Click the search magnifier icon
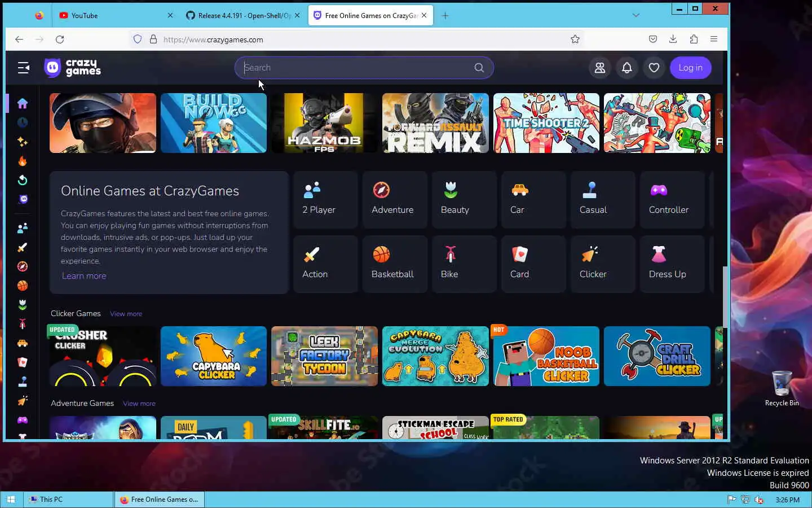 coord(479,68)
